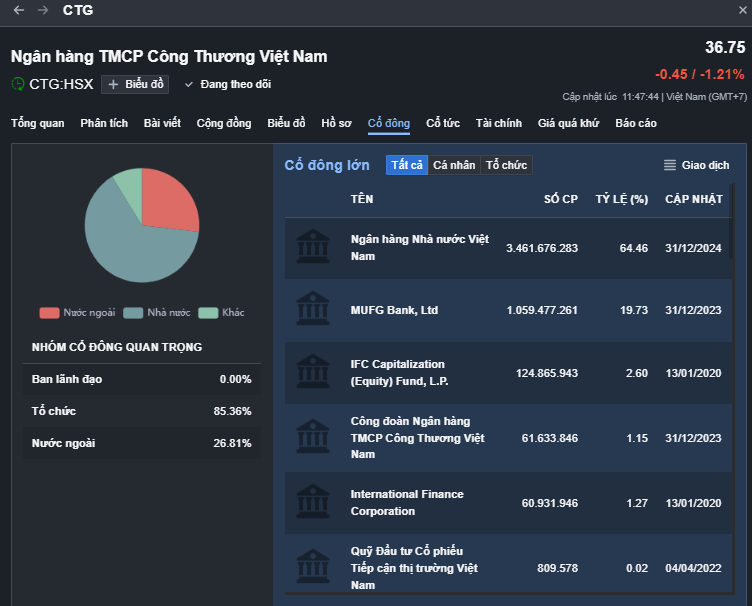This screenshot has width=752, height=606.
Task: Open the Tài chính tab
Action: 498,123
